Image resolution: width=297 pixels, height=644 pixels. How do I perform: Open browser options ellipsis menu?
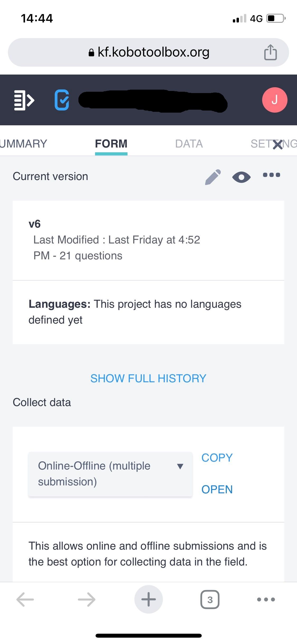point(266,599)
